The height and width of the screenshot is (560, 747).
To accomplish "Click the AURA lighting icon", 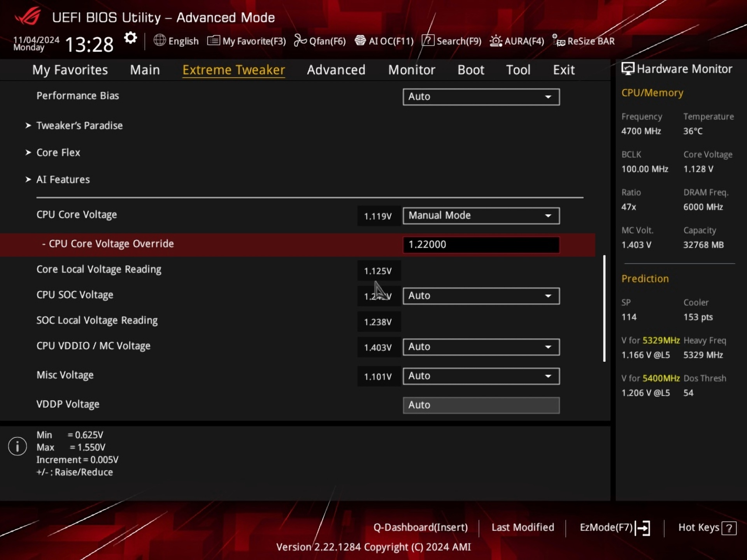I will click(496, 40).
